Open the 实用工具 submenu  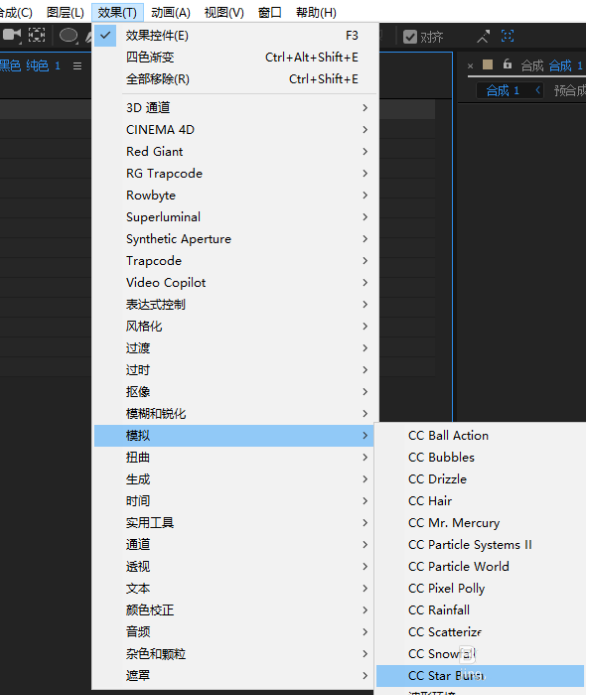tap(234, 523)
